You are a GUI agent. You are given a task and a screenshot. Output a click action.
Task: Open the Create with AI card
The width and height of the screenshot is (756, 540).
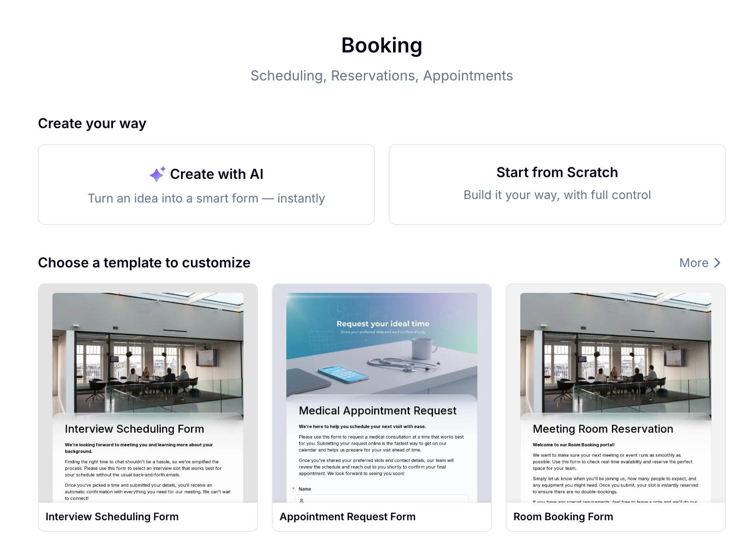pos(206,184)
